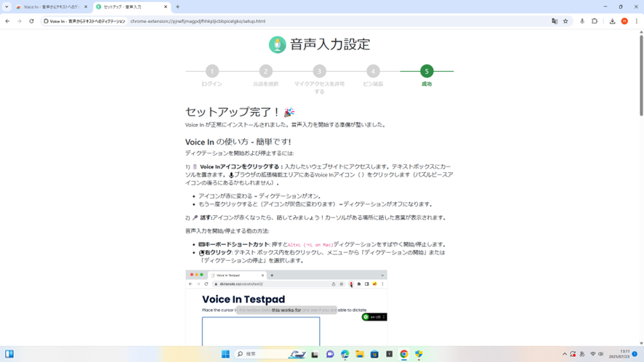Click the Chrome icon in taskbar
The width and height of the screenshot is (644, 362).
[404, 354]
